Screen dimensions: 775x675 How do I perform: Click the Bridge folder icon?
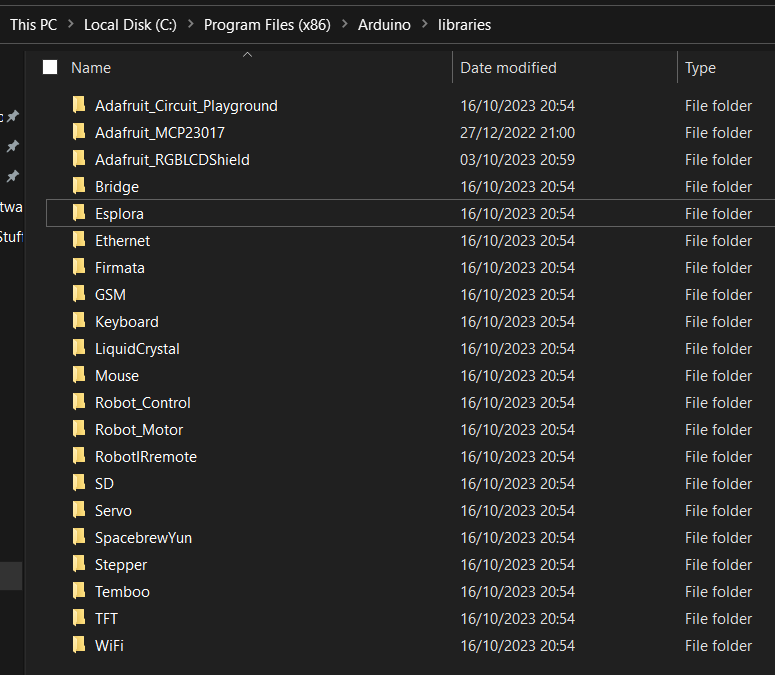[x=79, y=186]
